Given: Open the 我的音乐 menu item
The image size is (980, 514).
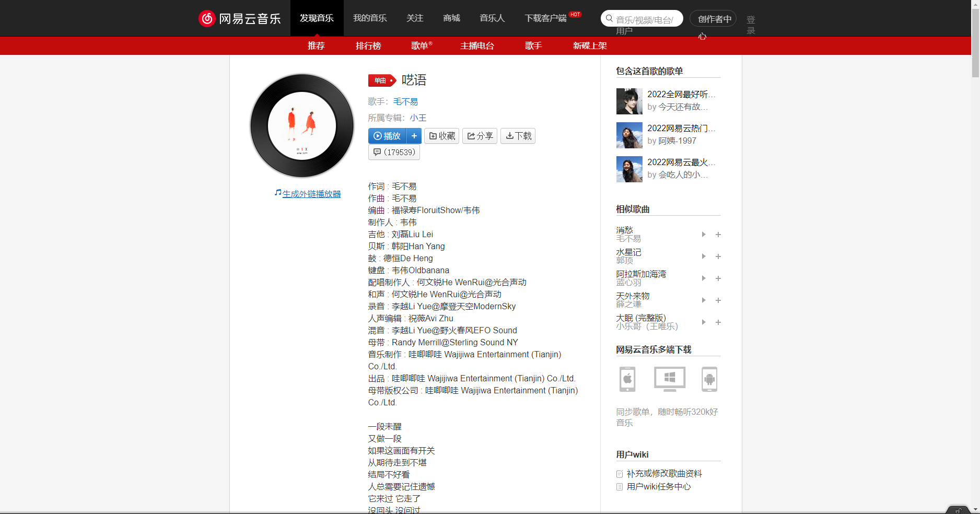Looking at the screenshot, I should (369, 18).
